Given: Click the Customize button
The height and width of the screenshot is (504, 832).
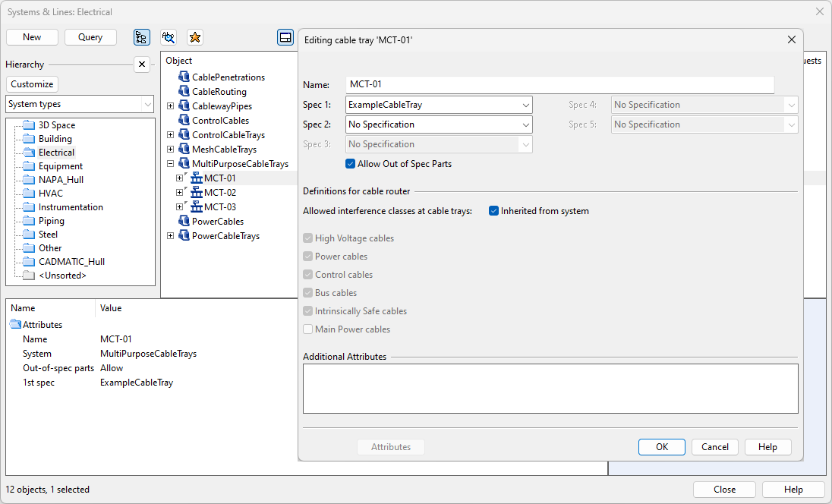Looking at the screenshot, I should 32,84.
